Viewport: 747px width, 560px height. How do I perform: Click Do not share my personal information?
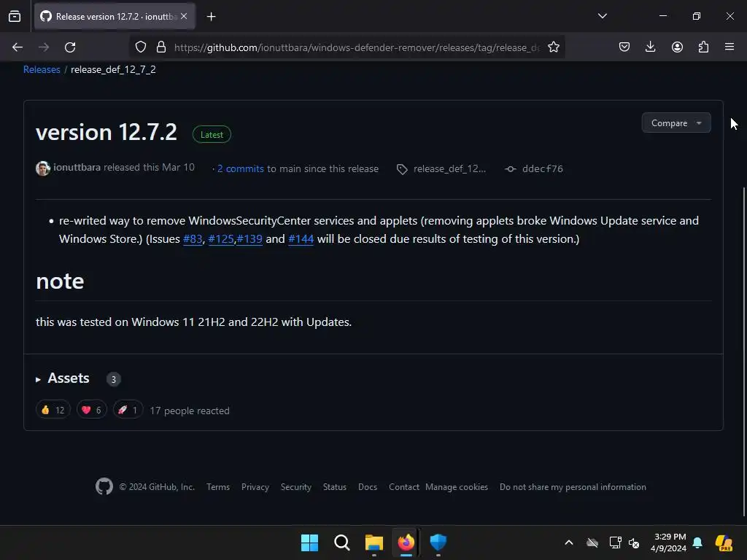pos(573,487)
